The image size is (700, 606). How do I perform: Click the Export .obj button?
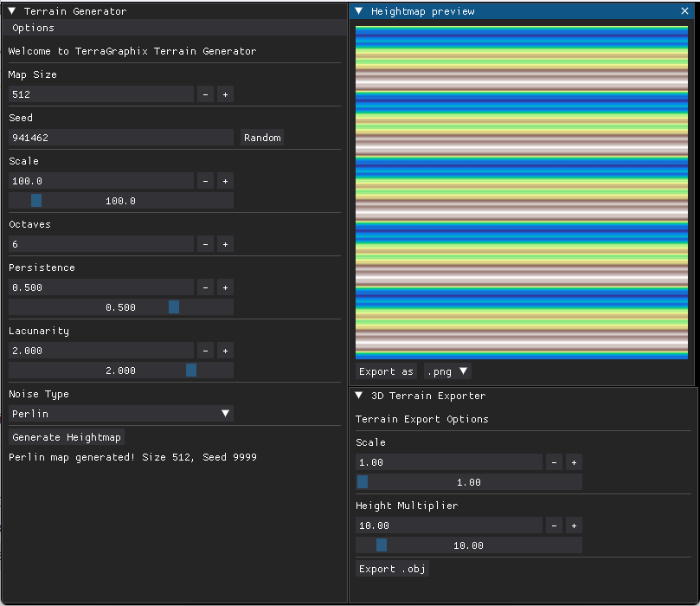[393, 569]
